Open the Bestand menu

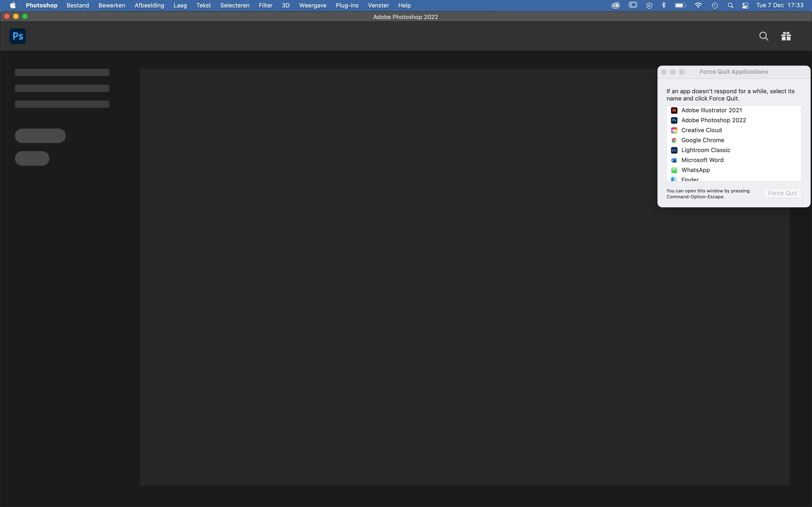(x=77, y=5)
